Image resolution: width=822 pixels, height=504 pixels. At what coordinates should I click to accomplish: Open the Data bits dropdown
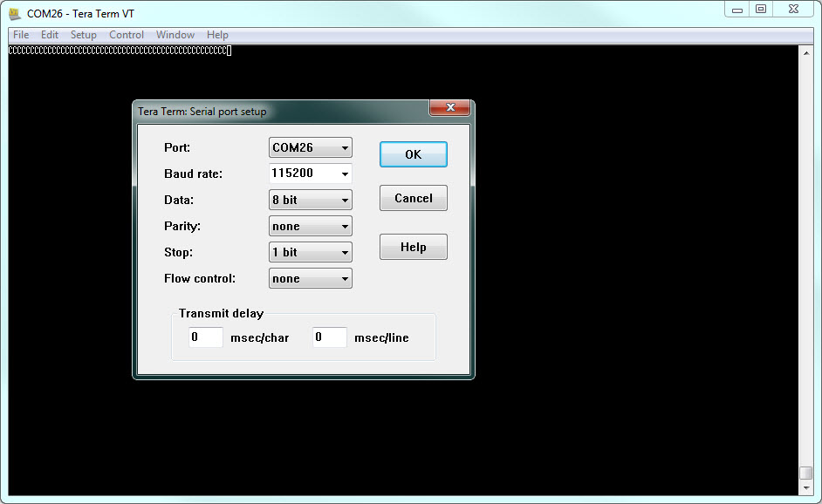click(x=311, y=200)
